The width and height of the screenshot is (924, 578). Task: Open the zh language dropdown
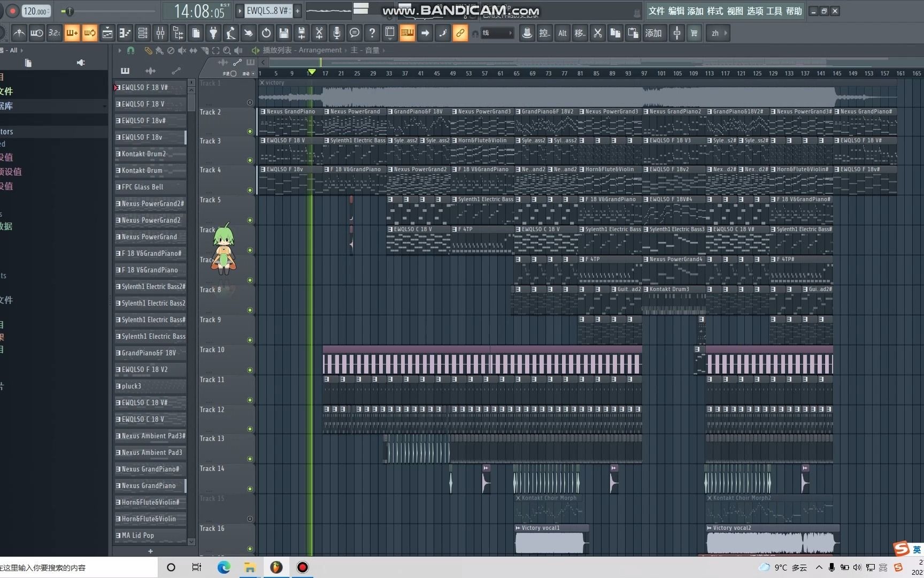719,33
